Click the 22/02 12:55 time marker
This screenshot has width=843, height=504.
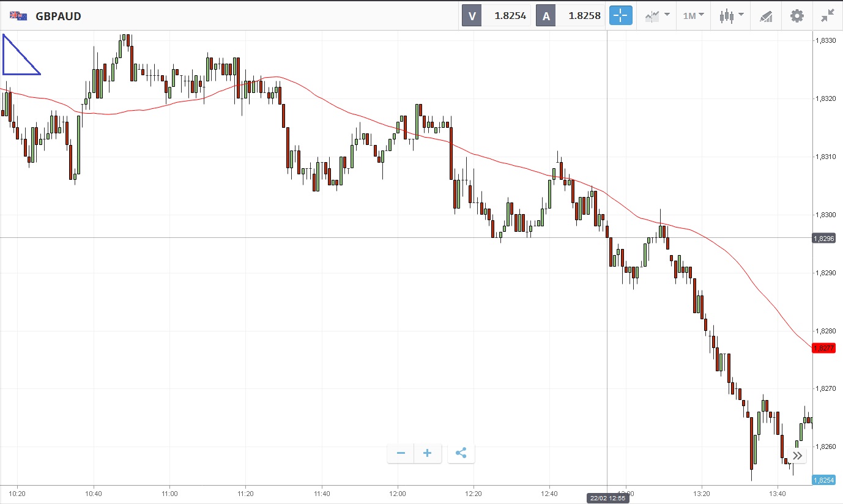[607, 498]
